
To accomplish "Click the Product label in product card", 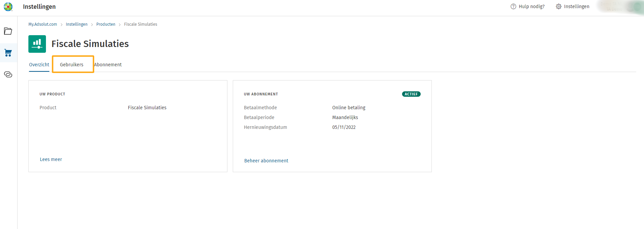I will tap(48, 108).
